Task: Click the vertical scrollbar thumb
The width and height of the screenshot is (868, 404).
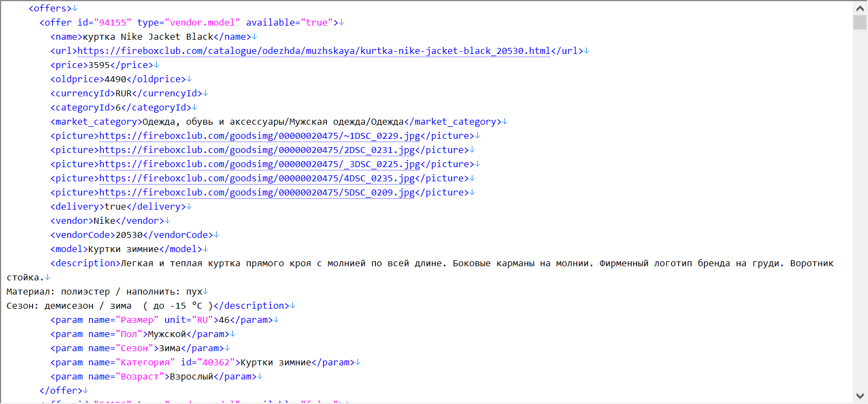Action: pos(860,22)
